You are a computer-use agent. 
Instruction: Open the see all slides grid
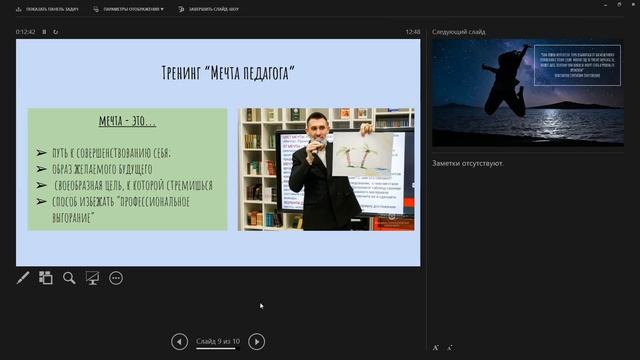(x=46, y=278)
